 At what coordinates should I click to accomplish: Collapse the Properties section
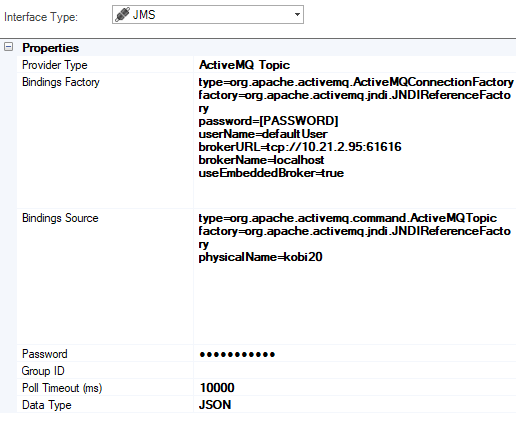point(8,47)
